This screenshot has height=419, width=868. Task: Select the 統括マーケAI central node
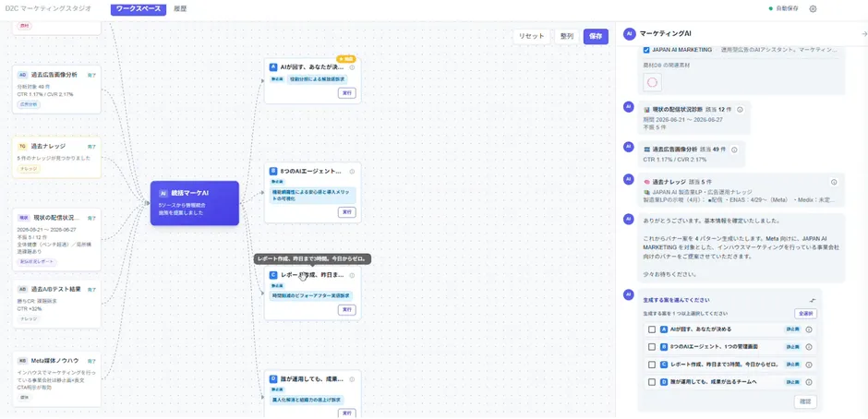tap(195, 203)
